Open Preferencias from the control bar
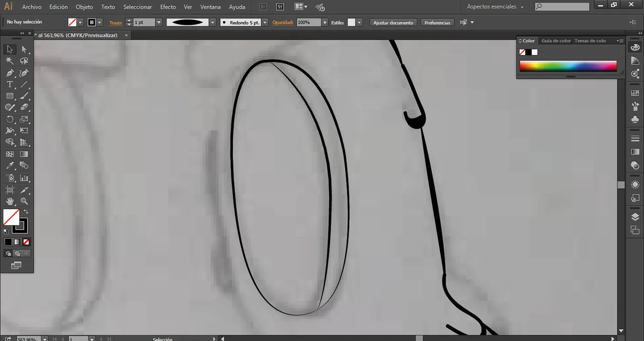This screenshot has height=341, width=644. point(437,22)
